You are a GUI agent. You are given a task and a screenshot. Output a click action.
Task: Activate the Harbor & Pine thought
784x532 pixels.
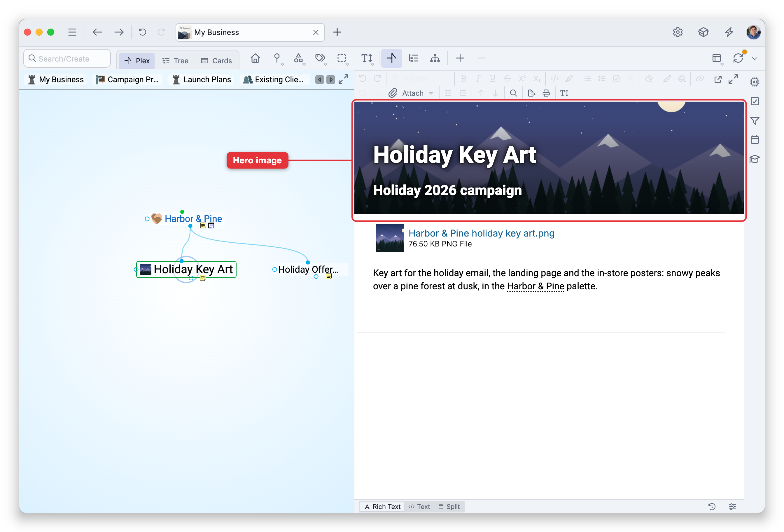point(193,218)
